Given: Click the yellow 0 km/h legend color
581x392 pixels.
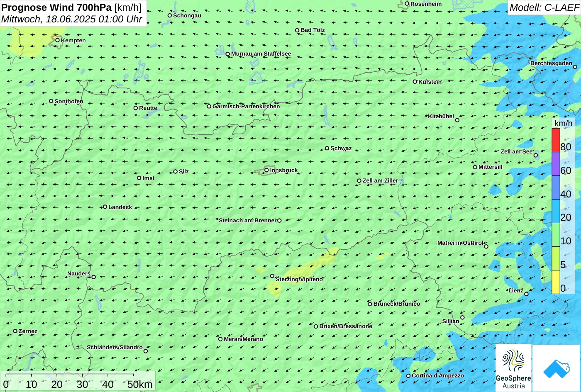Looking at the screenshot, I should tap(556, 282).
